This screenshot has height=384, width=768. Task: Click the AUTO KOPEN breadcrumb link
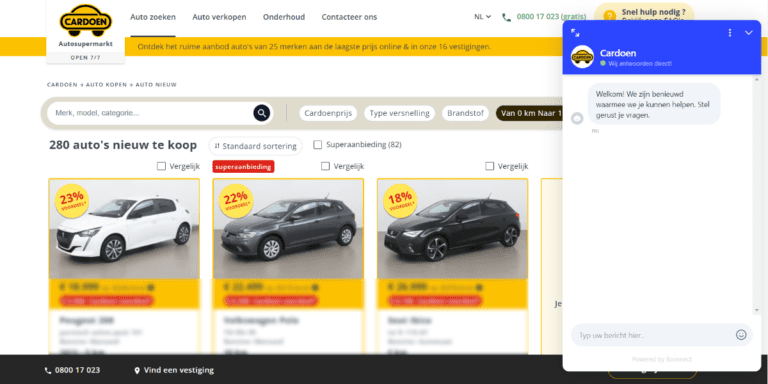click(x=106, y=85)
